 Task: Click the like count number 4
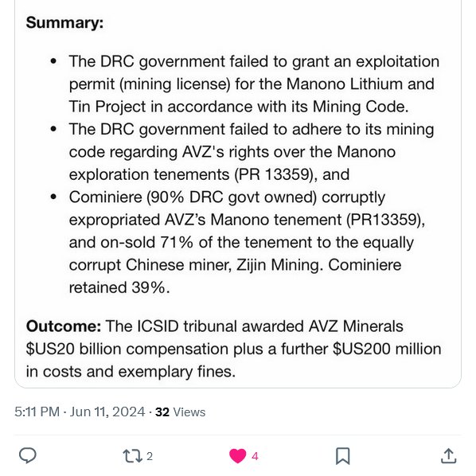[x=255, y=456]
